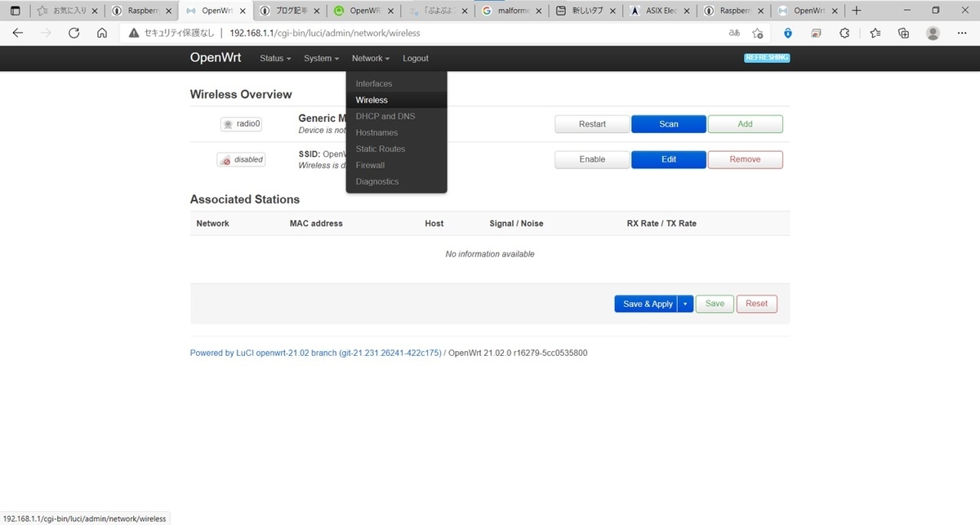The width and height of the screenshot is (980, 525).
Task: Open the blue shield password extension icon
Action: 788,33
